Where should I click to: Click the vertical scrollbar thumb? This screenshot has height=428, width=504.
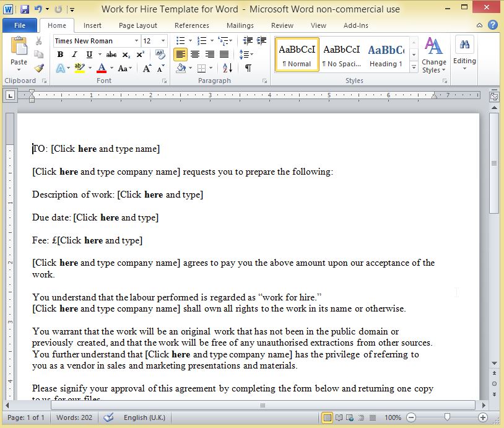click(494, 163)
